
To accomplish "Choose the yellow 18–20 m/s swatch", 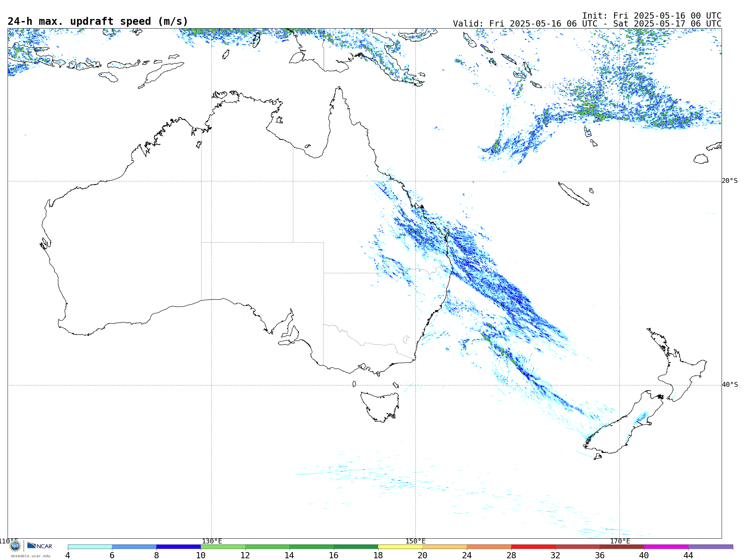I will point(400,547).
